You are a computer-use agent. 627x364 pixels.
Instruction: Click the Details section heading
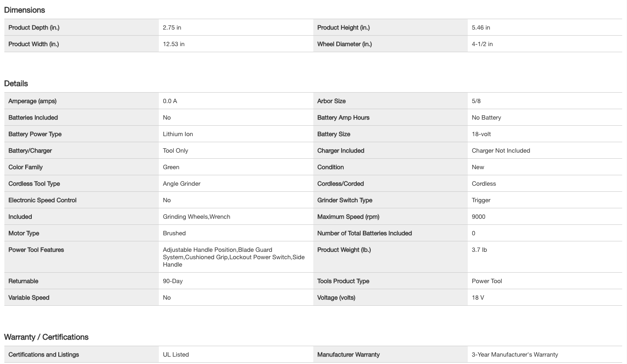pos(16,83)
